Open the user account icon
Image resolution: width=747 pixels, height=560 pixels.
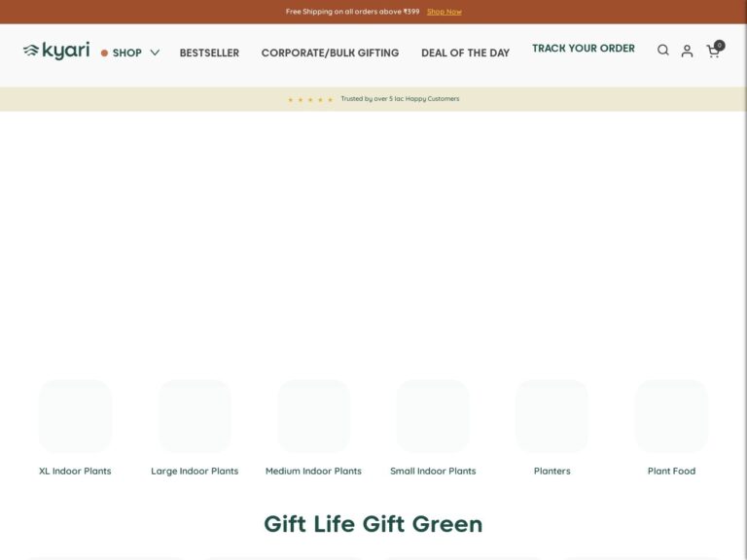[687, 52]
